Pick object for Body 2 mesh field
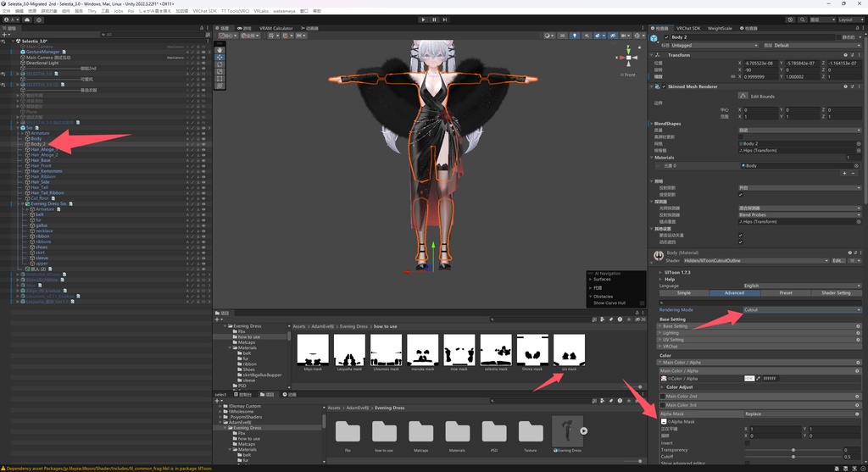The height and width of the screenshot is (472, 868). pyautogui.click(x=858, y=143)
